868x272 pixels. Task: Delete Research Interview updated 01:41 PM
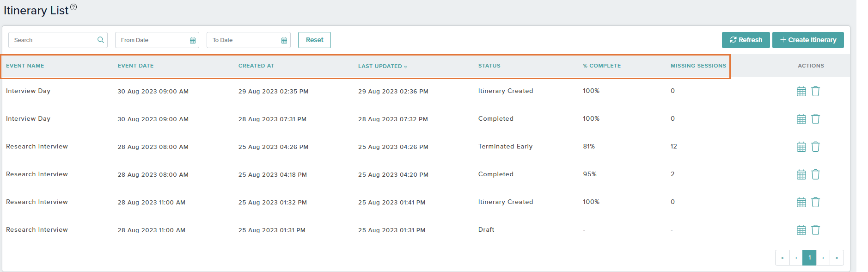tap(816, 202)
